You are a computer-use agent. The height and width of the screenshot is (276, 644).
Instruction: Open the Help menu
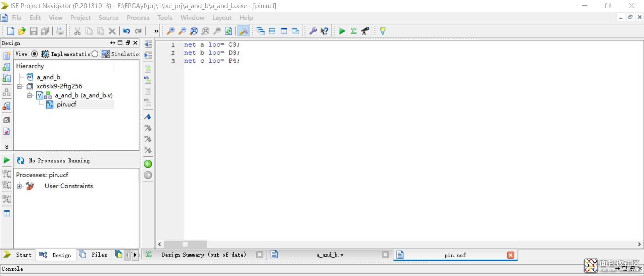tap(246, 17)
